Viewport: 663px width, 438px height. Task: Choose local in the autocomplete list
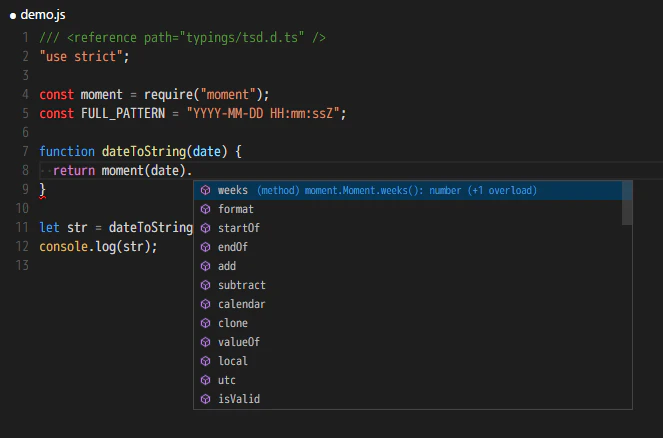click(x=408, y=361)
